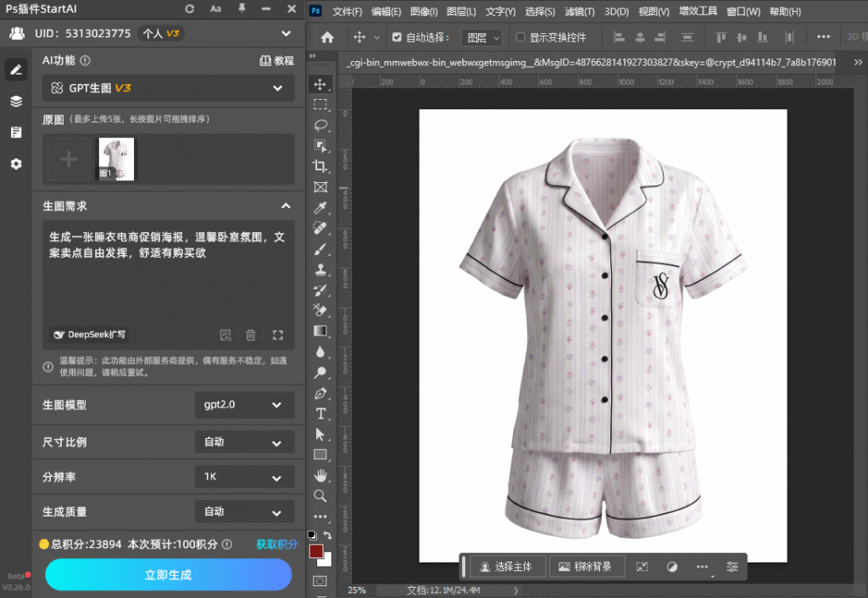This screenshot has height=598, width=868.
Task: Open the white background color swatch
Action: pyautogui.click(x=326, y=561)
